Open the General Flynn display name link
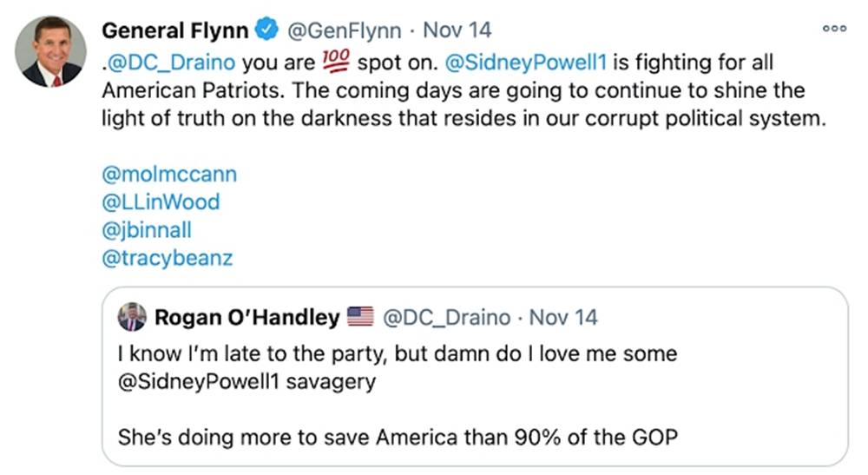 (x=176, y=30)
